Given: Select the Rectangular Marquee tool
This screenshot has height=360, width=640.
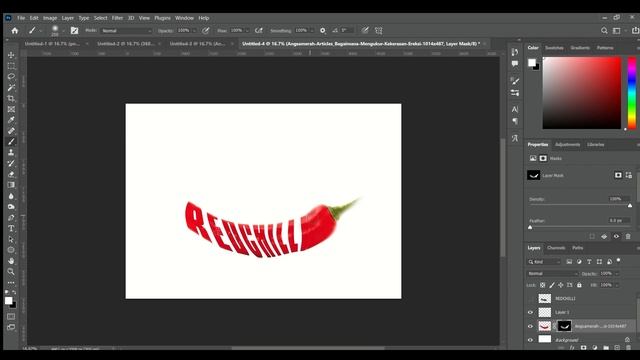Looking at the screenshot, I should (11, 66).
